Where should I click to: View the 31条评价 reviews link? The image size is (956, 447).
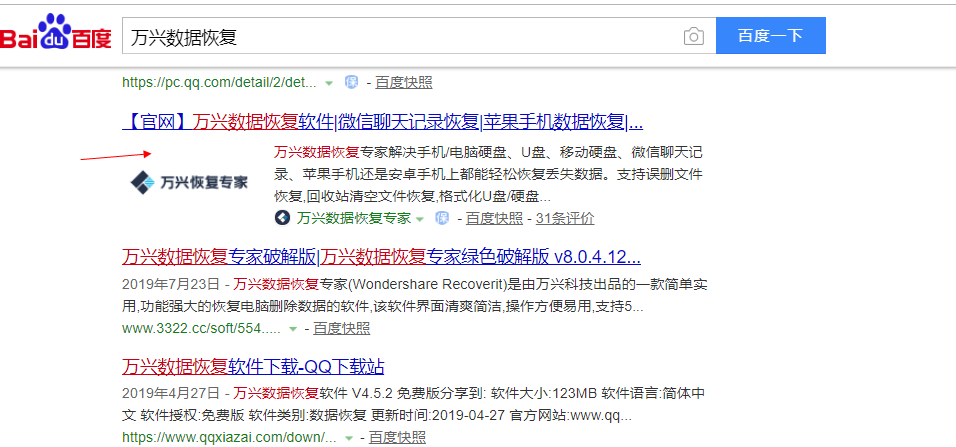click(x=565, y=218)
